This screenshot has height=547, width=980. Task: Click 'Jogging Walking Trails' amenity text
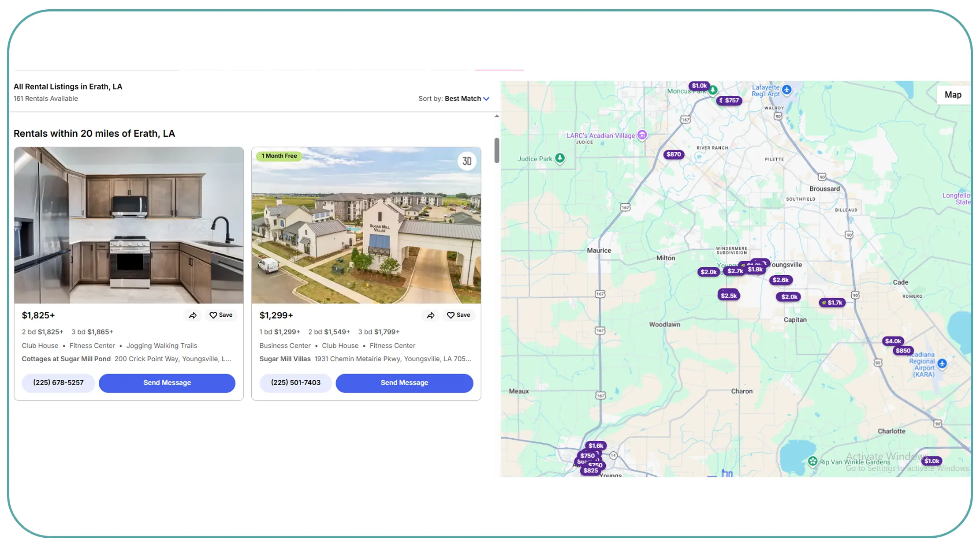click(162, 346)
